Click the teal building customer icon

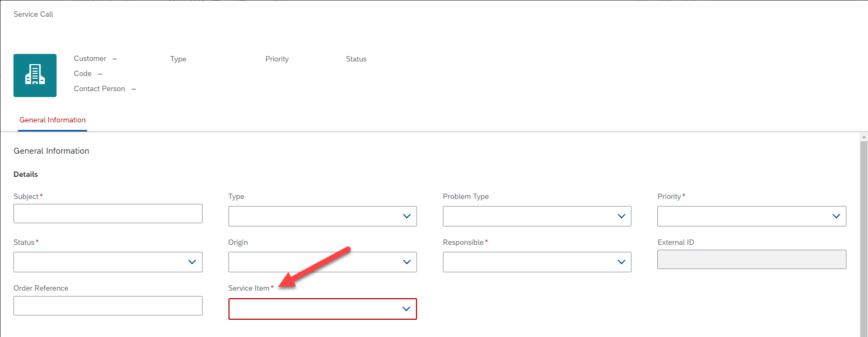pyautogui.click(x=35, y=75)
